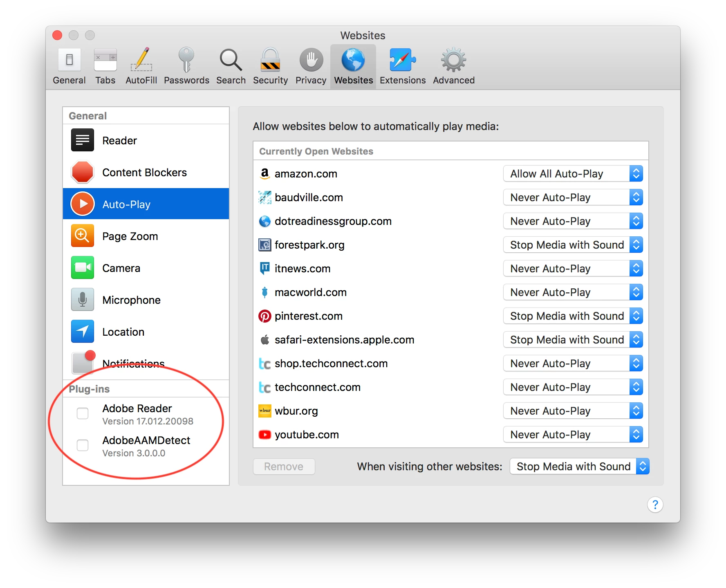Open itnews.com auto-play dropdown
This screenshot has height=588, width=726.
coord(573,269)
